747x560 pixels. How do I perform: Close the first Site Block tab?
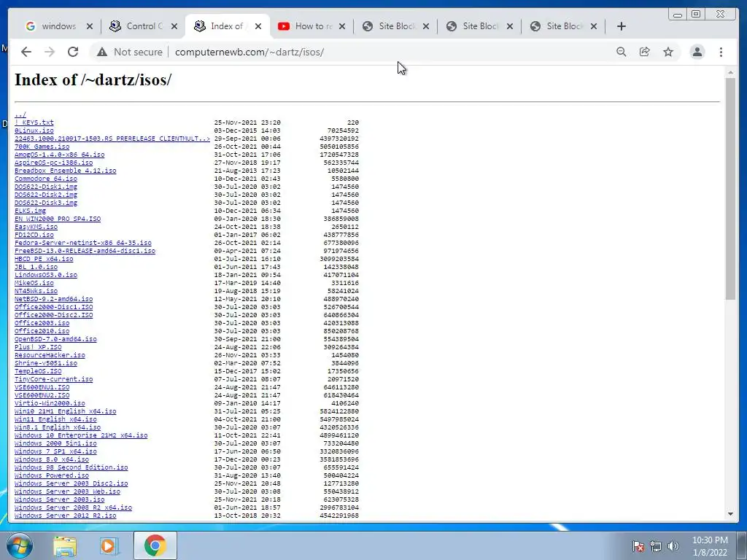(x=426, y=26)
